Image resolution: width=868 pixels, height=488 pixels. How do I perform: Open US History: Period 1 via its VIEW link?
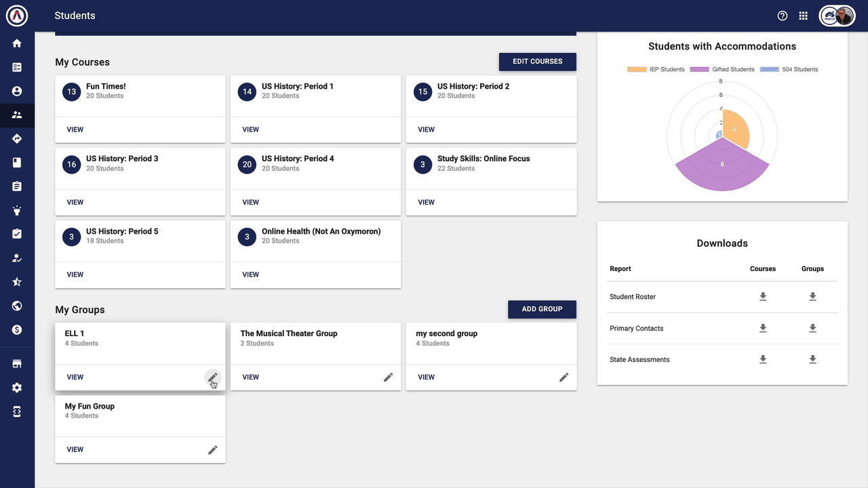coord(250,129)
